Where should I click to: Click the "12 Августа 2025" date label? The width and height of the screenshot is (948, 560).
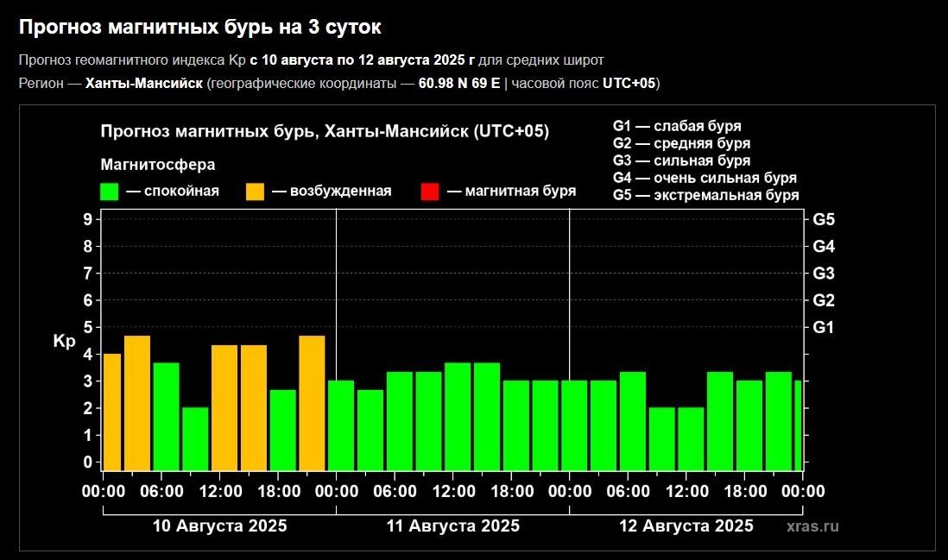click(686, 526)
